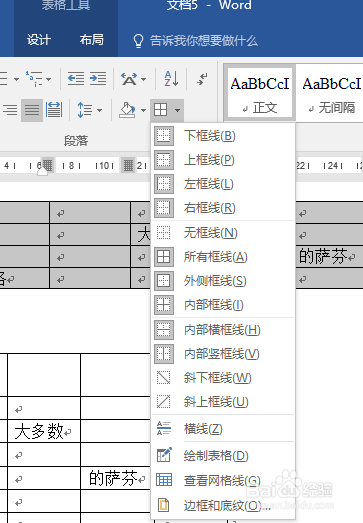Expand line spacing dropdown arrow
363x523 pixels.
[x=99, y=110]
